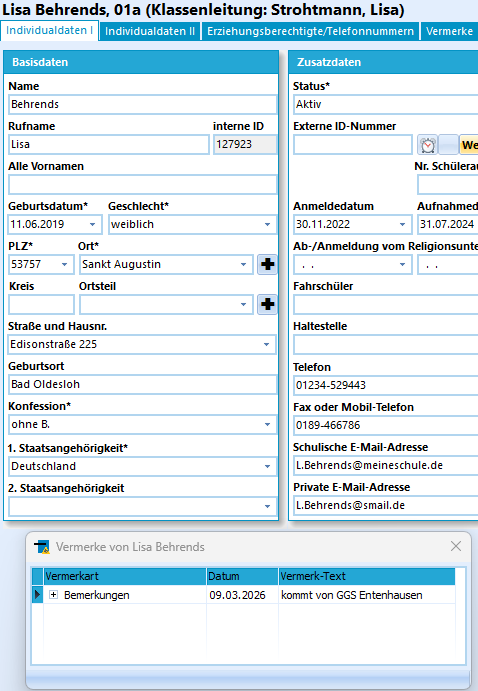Image resolution: width=478 pixels, height=691 pixels.
Task: Open the Geschlecht dropdown
Action: click(x=267, y=224)
